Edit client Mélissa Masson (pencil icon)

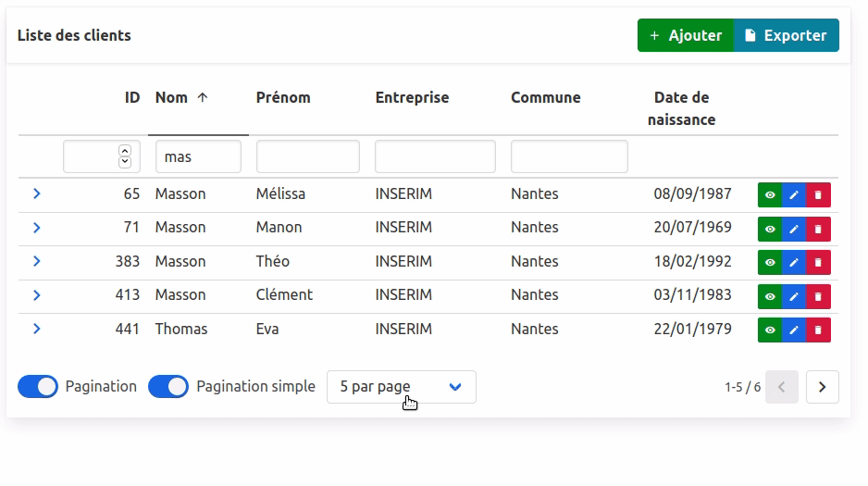point(794,194)
